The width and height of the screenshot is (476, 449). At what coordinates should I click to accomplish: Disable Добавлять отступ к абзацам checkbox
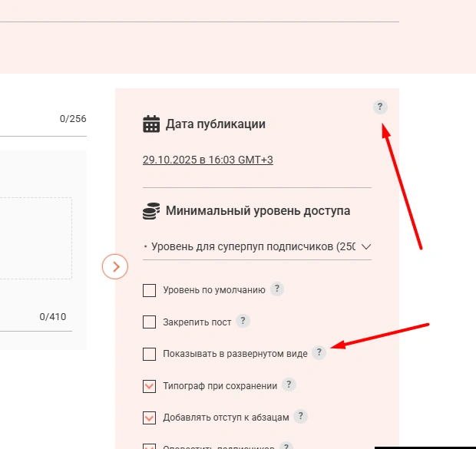click(x=150, y=418)
